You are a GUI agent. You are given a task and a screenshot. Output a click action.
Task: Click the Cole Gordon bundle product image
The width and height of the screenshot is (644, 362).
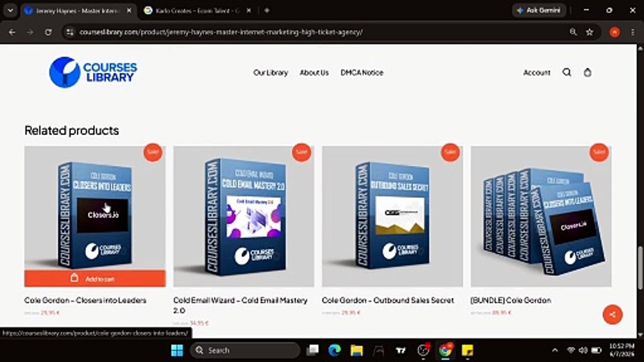541,217
